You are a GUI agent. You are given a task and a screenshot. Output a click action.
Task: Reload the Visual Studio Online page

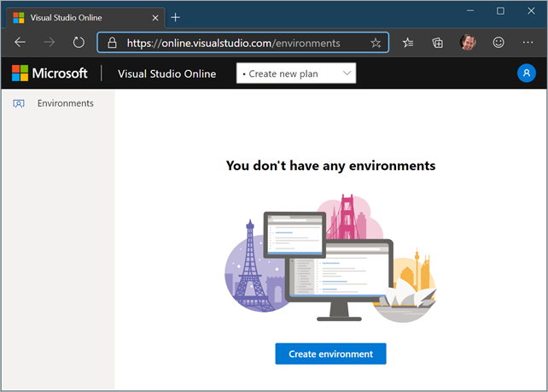point(79,43)
